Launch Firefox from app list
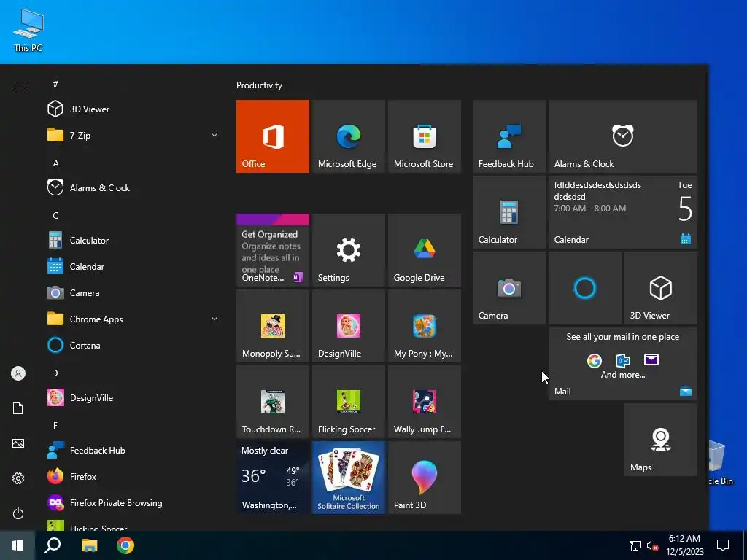747x560 pixels. (x=133, y=477)
